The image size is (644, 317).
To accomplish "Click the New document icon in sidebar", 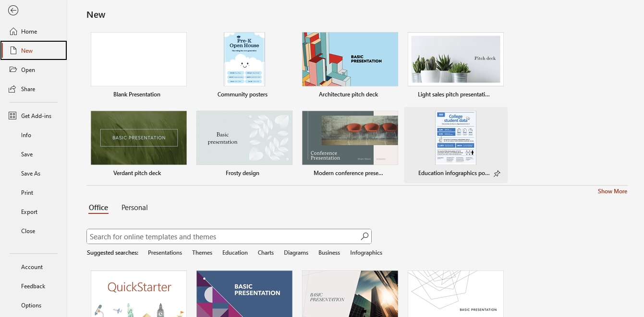I will coord(13,50).
